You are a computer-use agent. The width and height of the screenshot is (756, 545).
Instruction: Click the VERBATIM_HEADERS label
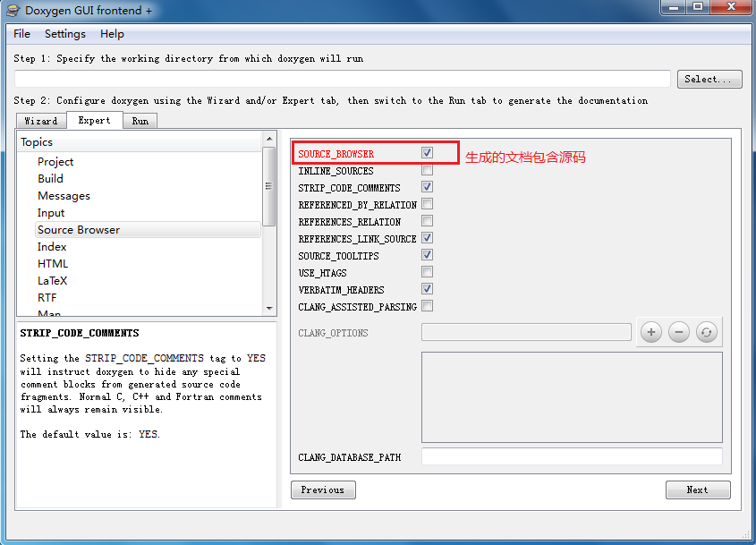(x=342, y=290)
